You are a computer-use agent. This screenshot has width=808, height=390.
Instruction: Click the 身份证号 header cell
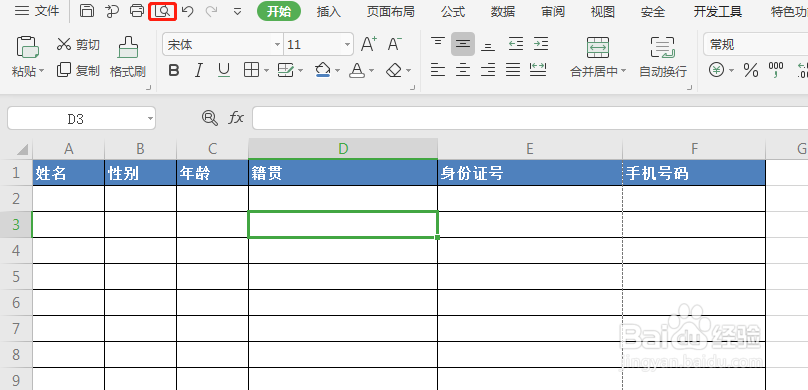tap(530, 173)
